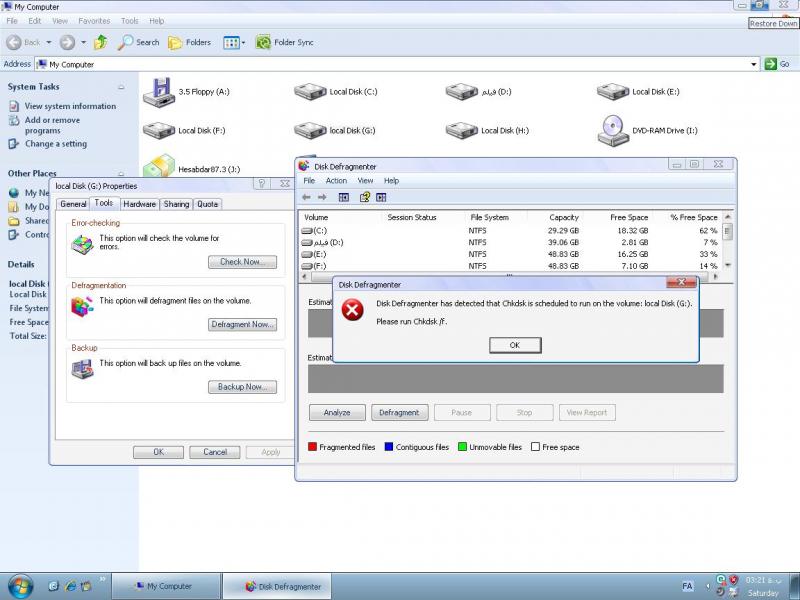The image size is (800, 600).
Task: Click the My Computer taskbar button
Action: (166, 587)
